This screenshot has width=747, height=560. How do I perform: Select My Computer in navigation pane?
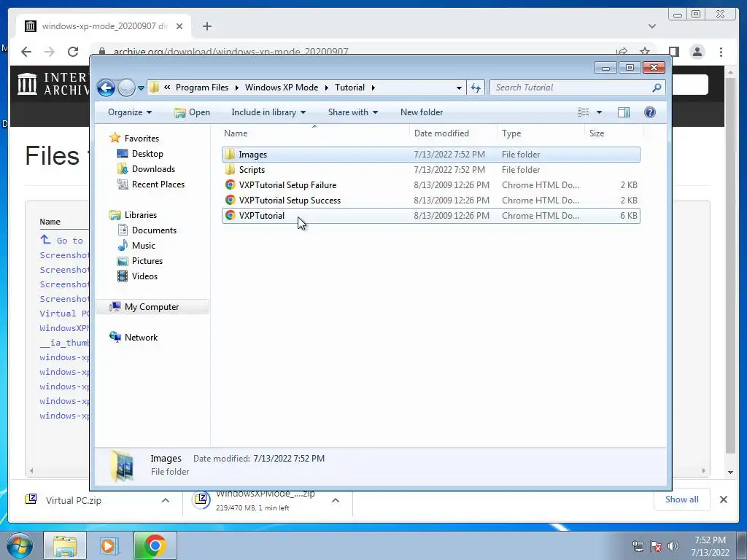pyautogui.click(x=152, y=307)
